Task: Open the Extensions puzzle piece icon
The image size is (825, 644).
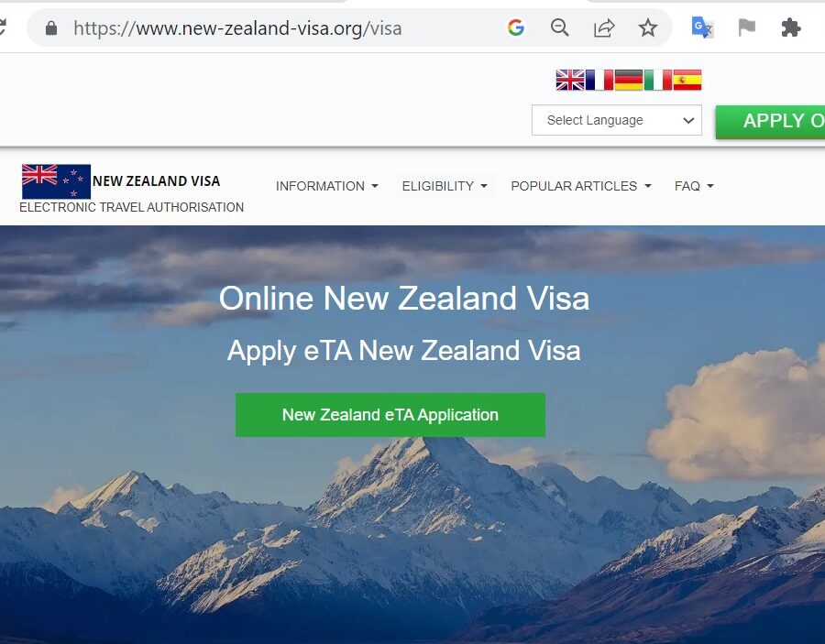Action: 790,27
